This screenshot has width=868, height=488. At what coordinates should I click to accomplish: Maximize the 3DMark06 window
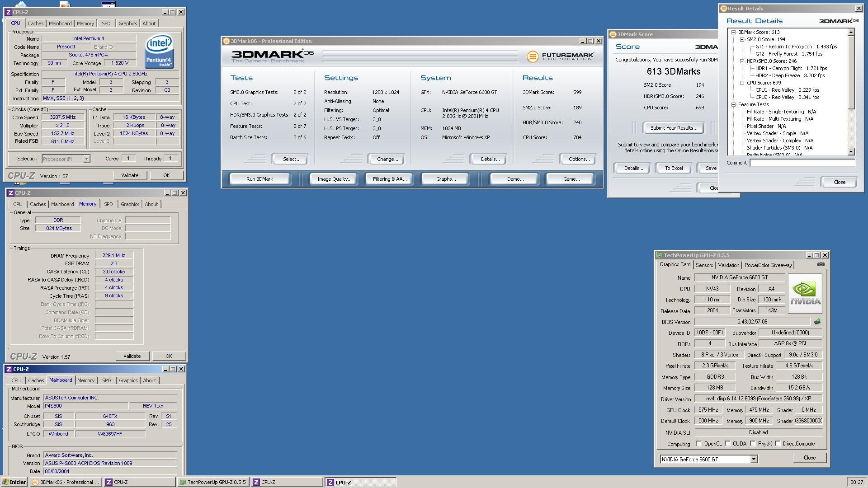pyautogui.click(x=590, y=41)
